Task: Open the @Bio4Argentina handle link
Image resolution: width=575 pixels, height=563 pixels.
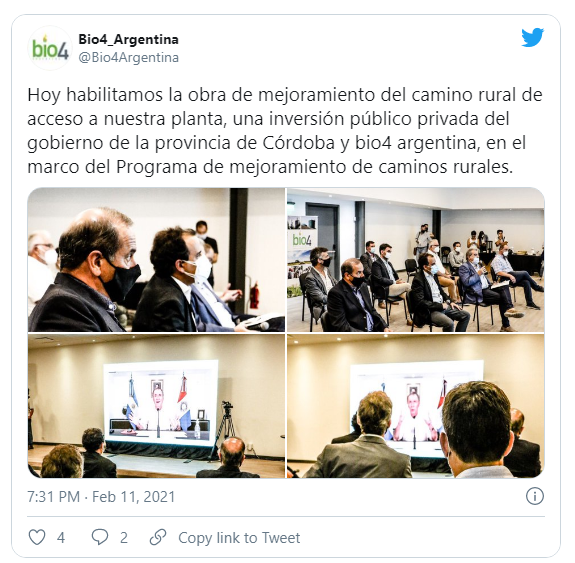Action: tap(129, 58)
